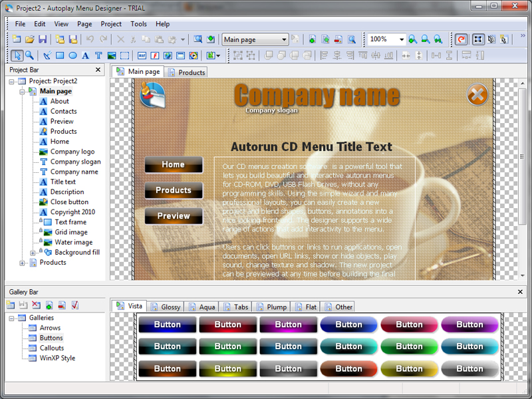Open the File menu
532x399 pixels.
pos(20,24)
